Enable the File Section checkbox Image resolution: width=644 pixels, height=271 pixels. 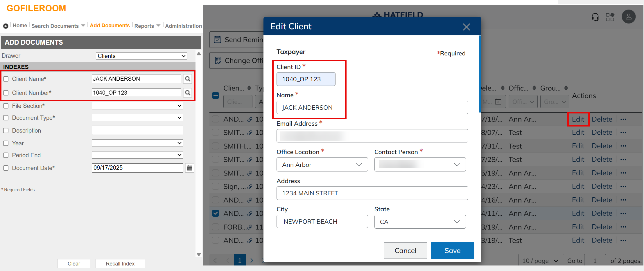[x=6, y=106]
